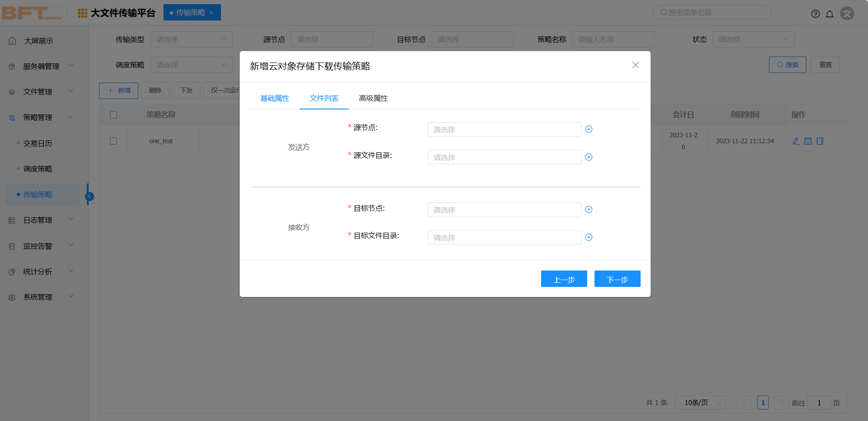Click the plus icon beside 源节点 field

point(589,130)
